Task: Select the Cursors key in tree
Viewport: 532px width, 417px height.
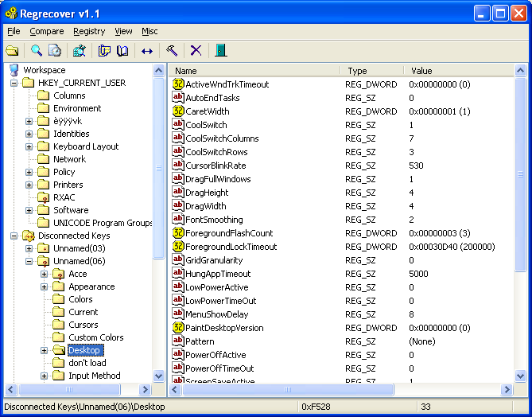Action: coord(83,325)
